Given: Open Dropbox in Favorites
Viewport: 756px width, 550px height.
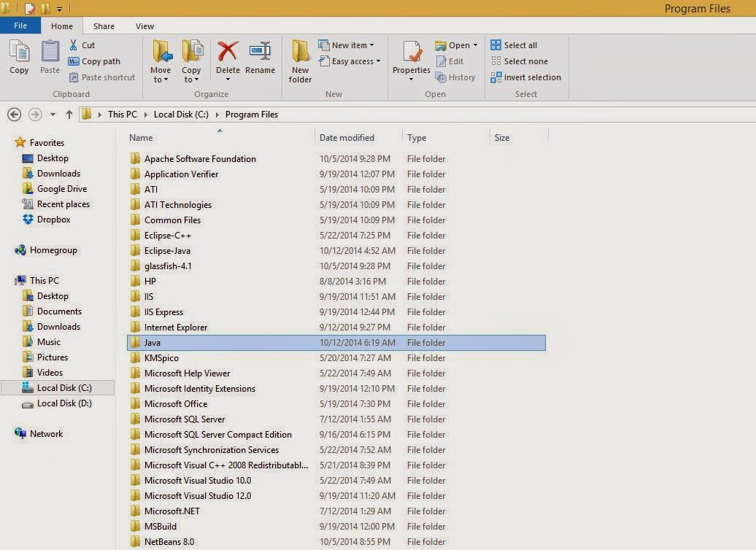Looking at the screenshot, I should point(47,220).
